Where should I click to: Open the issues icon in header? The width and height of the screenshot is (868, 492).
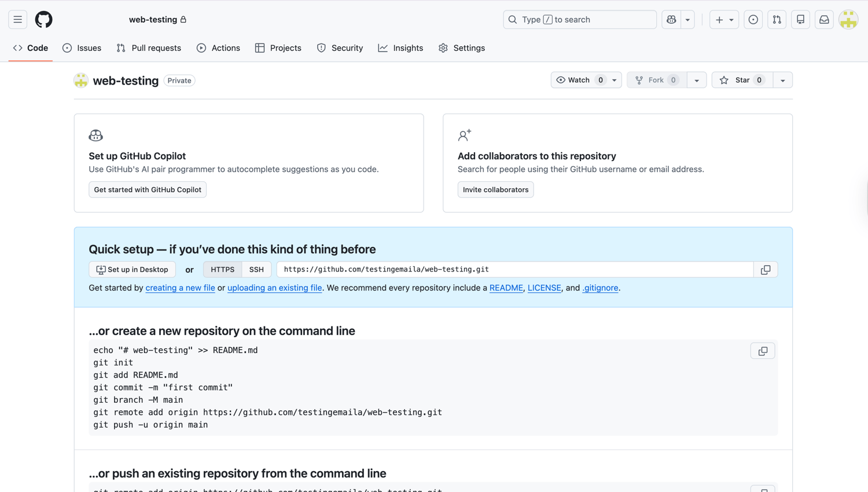(753, 20)
